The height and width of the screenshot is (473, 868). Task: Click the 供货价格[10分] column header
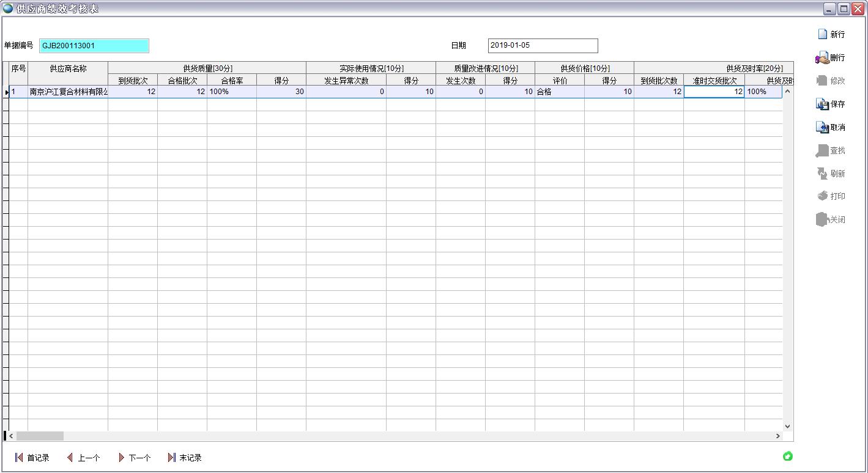(584, 68)
